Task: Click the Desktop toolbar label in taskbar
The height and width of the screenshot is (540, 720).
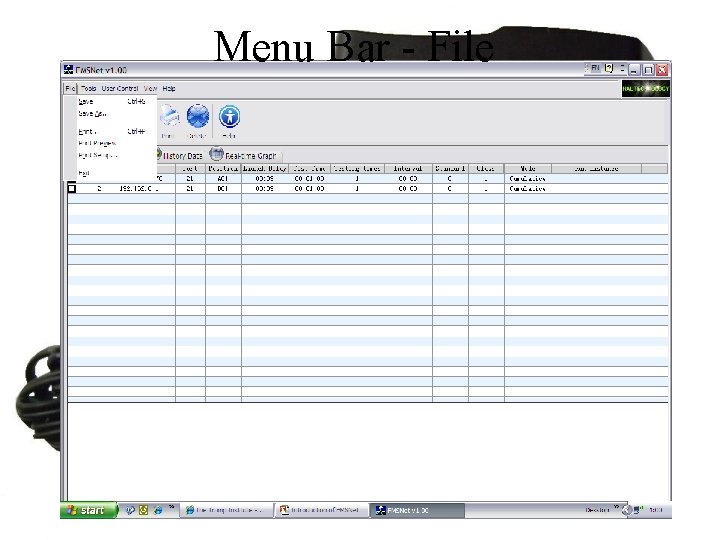Action: tap(597, 510)
